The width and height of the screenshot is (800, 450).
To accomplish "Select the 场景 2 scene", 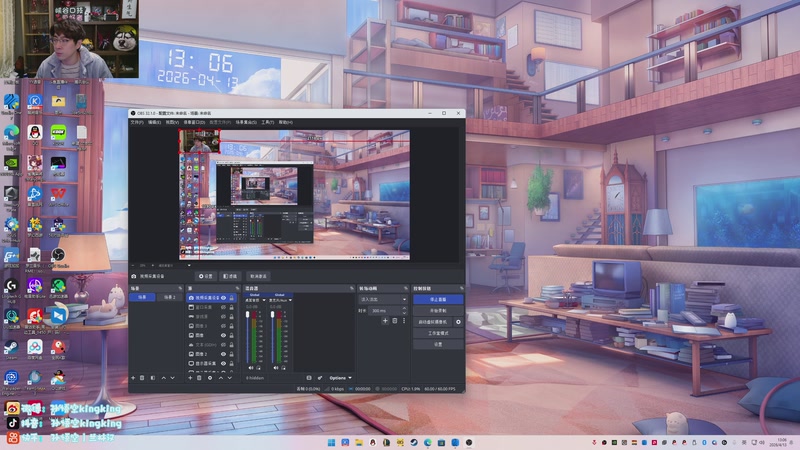I will (169, 297).
